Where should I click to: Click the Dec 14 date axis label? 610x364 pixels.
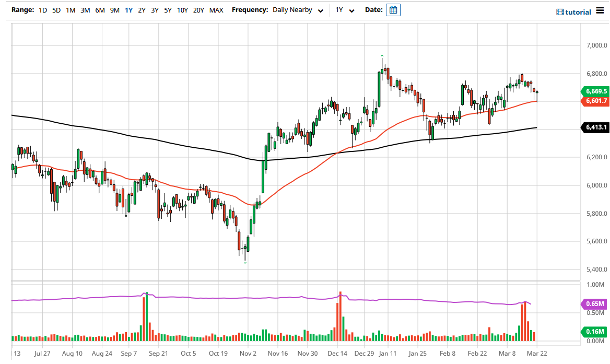pos(337,354)
